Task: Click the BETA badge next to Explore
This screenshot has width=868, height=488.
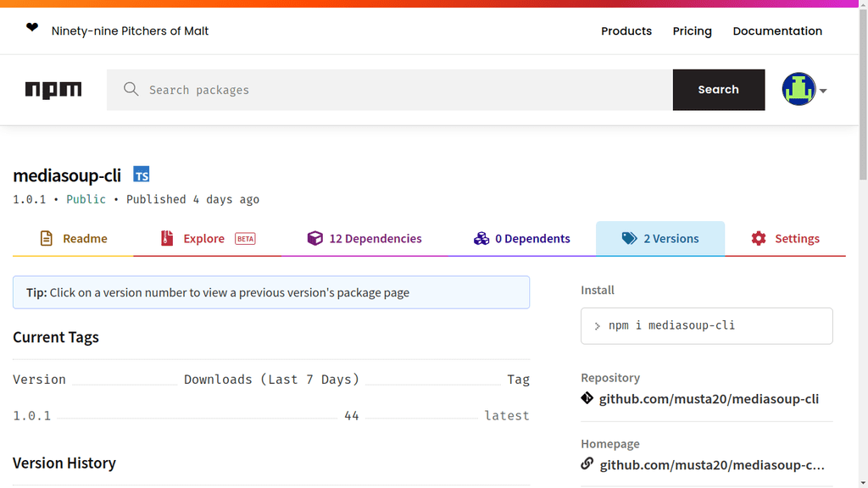Action: pos(245,239)
